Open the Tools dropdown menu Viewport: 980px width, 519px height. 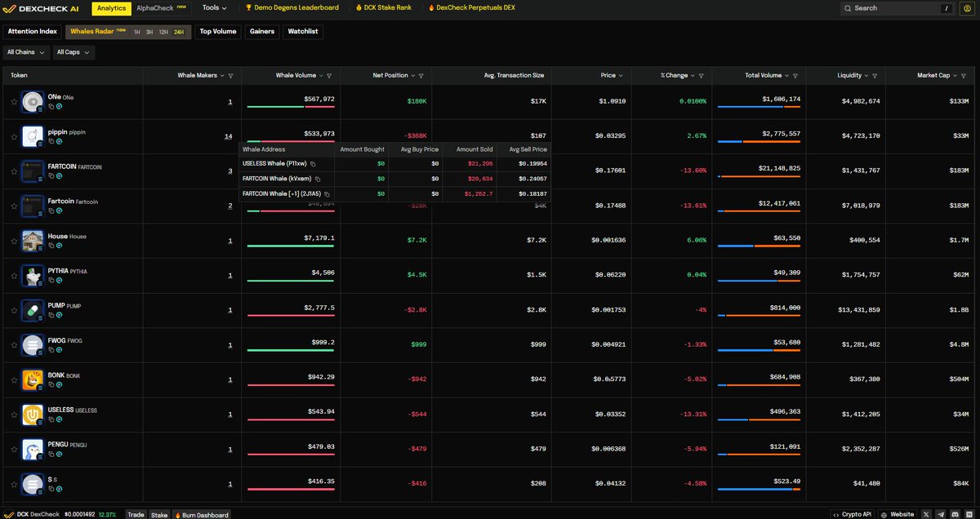[x=215, y=8]
